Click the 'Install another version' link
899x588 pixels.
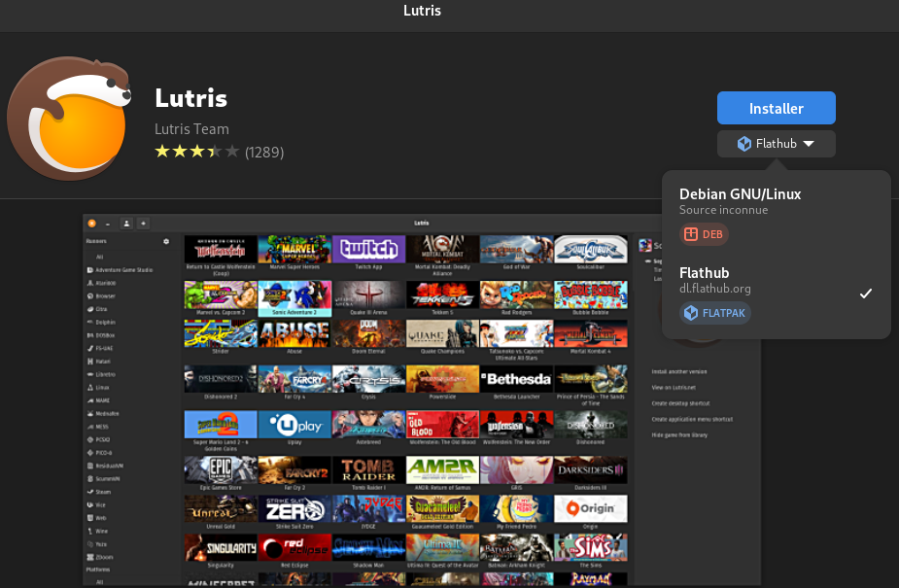click(678, 372)
